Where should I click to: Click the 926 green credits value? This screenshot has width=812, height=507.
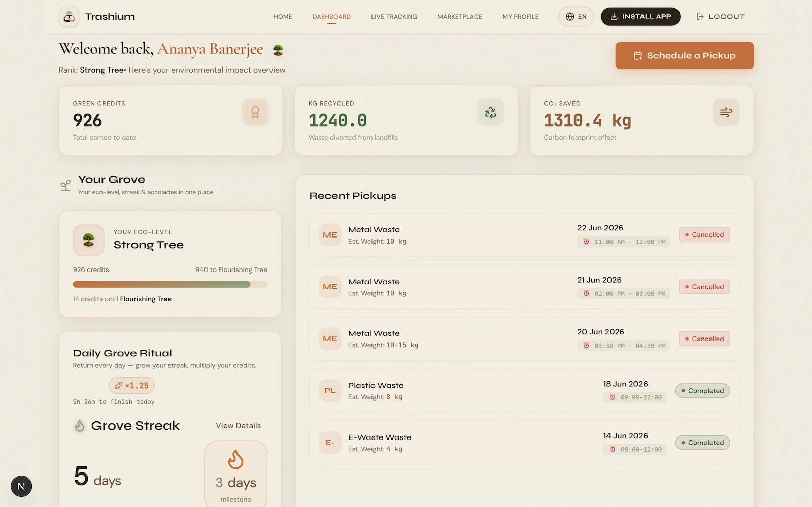pos(87,120)
